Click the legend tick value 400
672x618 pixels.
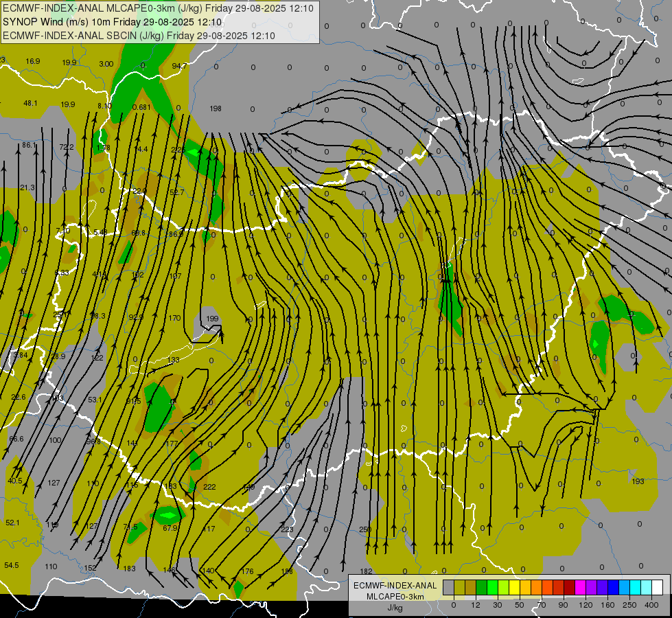[651, 605]
